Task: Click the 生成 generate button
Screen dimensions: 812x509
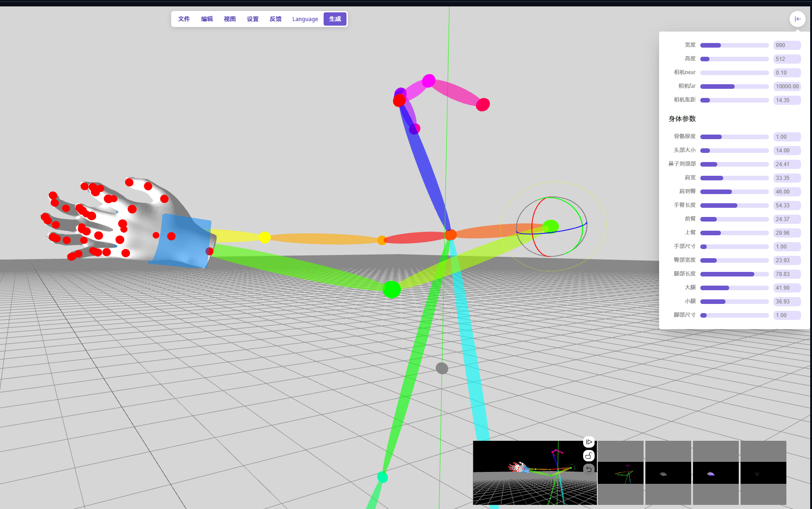Action: tap(335, 19)
